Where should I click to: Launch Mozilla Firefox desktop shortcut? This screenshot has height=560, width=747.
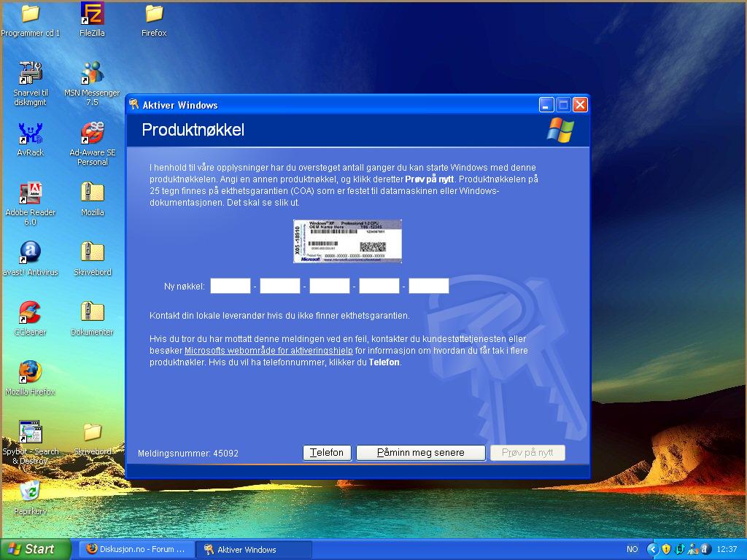[x=30, y=372]
